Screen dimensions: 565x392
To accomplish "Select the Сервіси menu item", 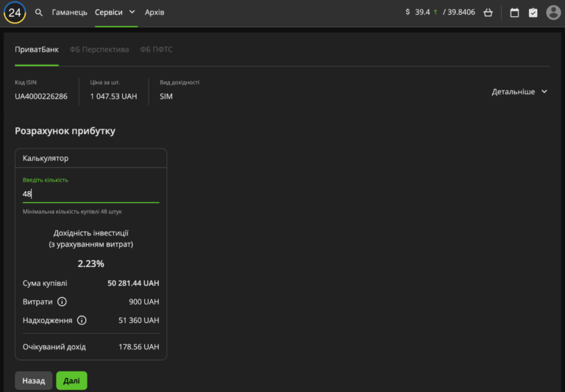I will click(109, 13).
